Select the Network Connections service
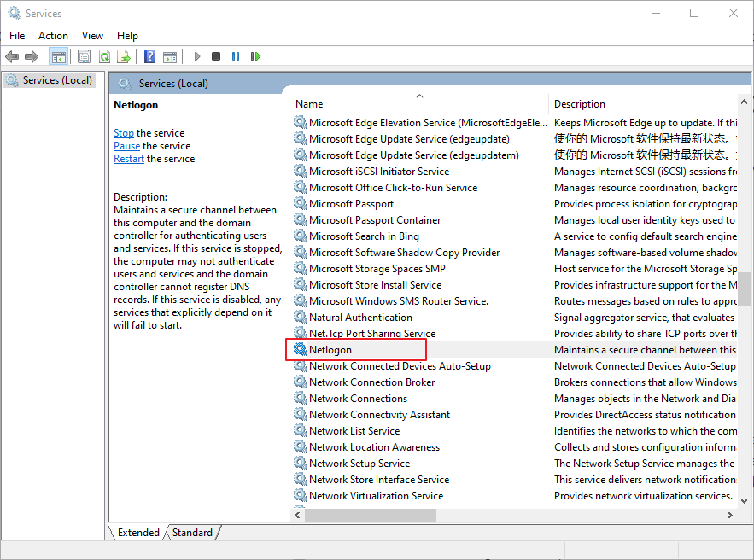Image resolution: width=754 pixels, height=560 pixels. [x=359, y=398]
